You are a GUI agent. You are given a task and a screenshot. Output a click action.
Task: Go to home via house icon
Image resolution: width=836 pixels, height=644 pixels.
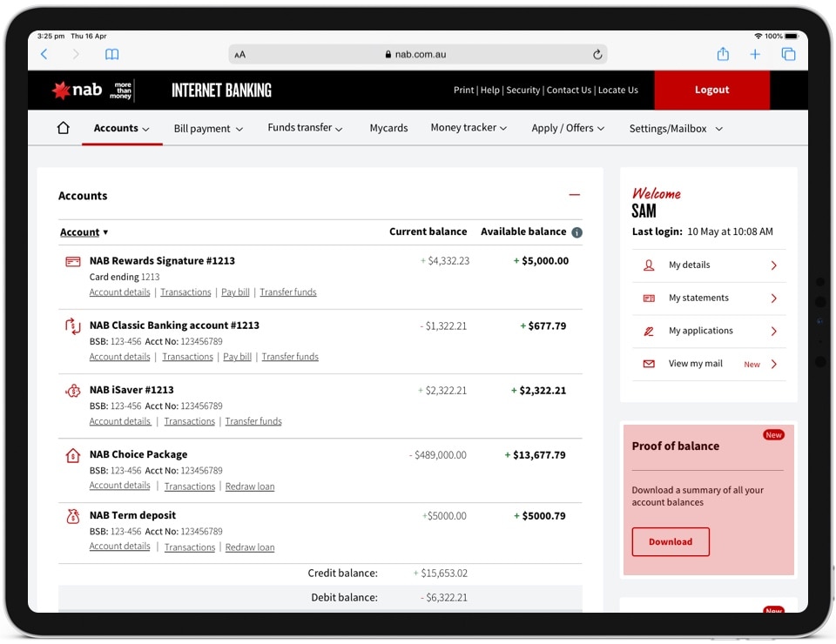pyautogui.click(x=64, y=128)
